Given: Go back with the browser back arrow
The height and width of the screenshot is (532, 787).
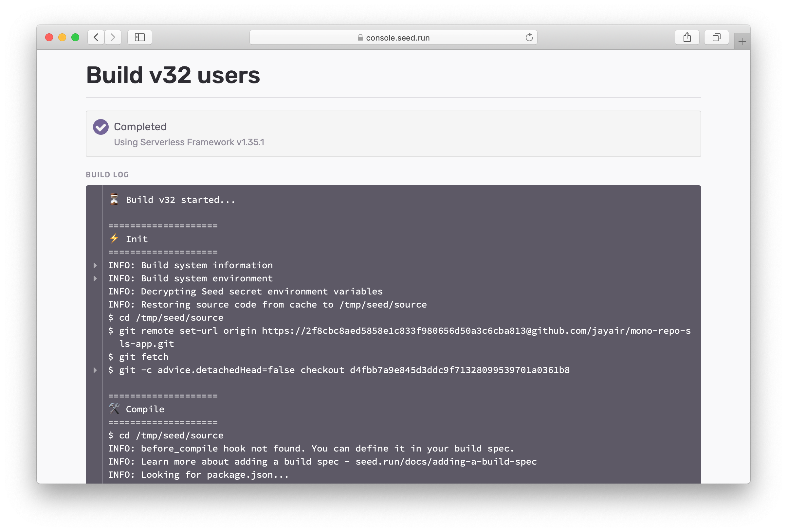Looking at the screenshot, I should pyautogui.click(x=96, y=37).
